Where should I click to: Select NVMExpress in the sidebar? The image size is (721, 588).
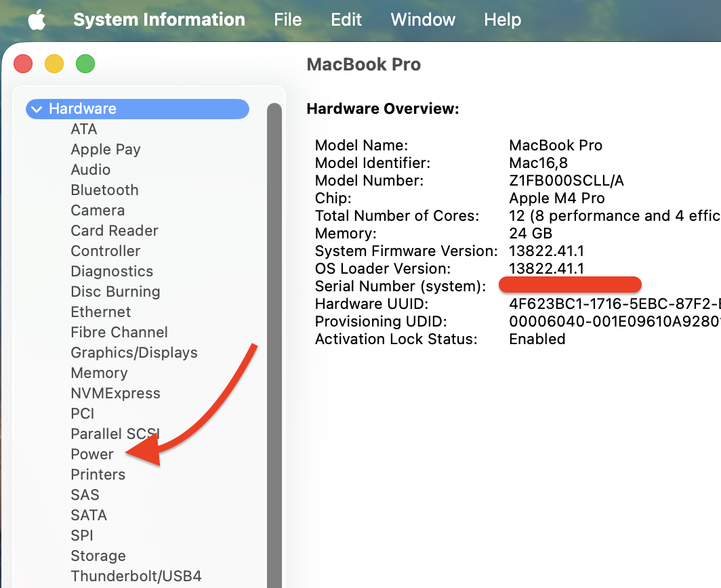click(x=115, y=394)
